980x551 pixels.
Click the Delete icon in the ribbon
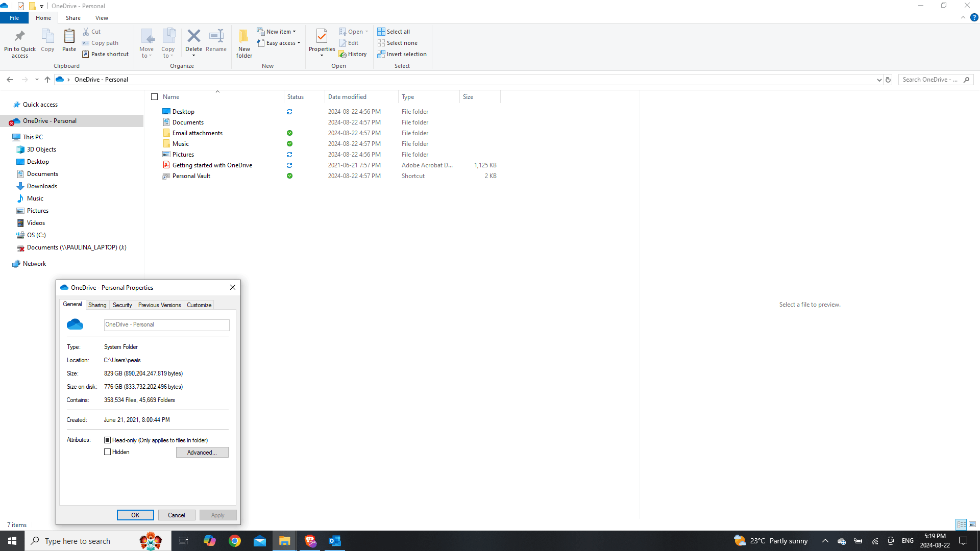193,36
